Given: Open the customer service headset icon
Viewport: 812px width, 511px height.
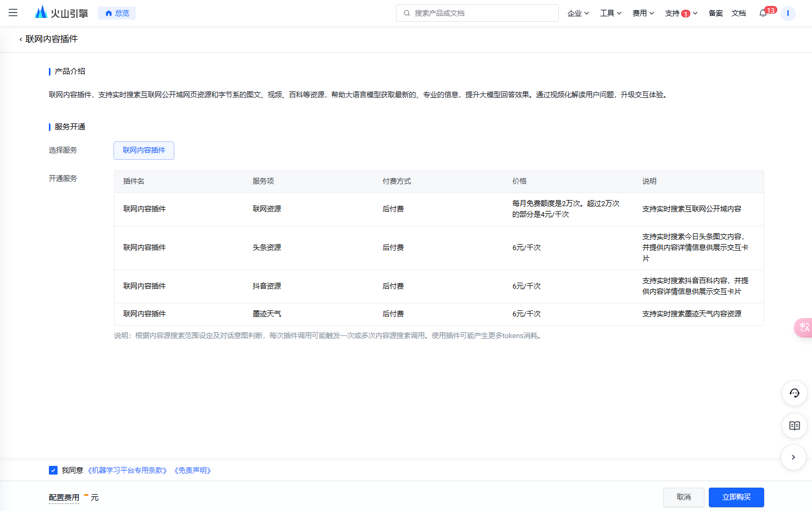Looking at the screenshot, I should point(794,393).
